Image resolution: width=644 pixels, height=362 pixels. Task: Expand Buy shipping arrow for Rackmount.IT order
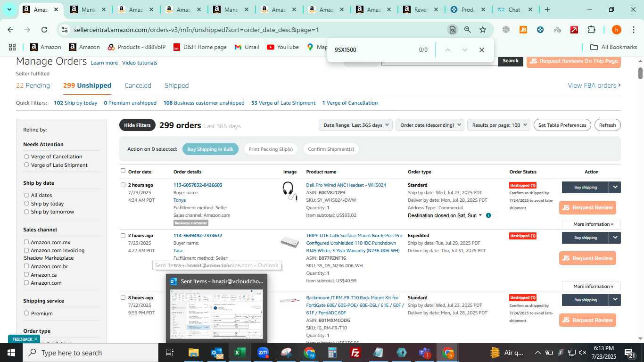click(x=615, y=300)
